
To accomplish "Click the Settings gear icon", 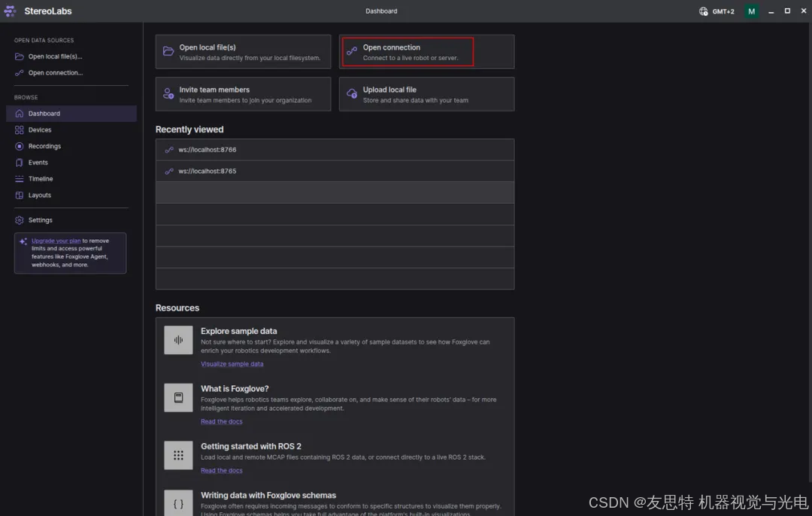I will click(x=19, y=220).
